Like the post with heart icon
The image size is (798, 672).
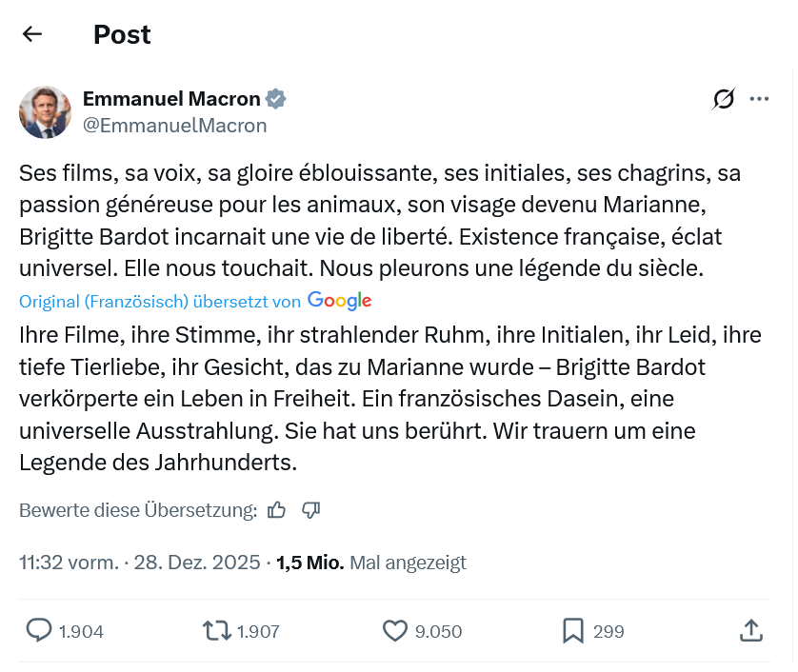(x=394, y=630)
